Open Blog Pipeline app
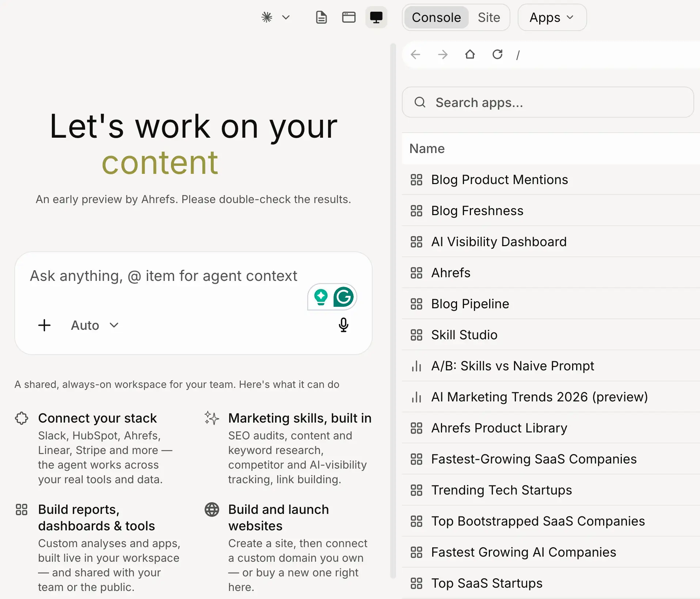 pyautogui.click(x=551, y=304)
